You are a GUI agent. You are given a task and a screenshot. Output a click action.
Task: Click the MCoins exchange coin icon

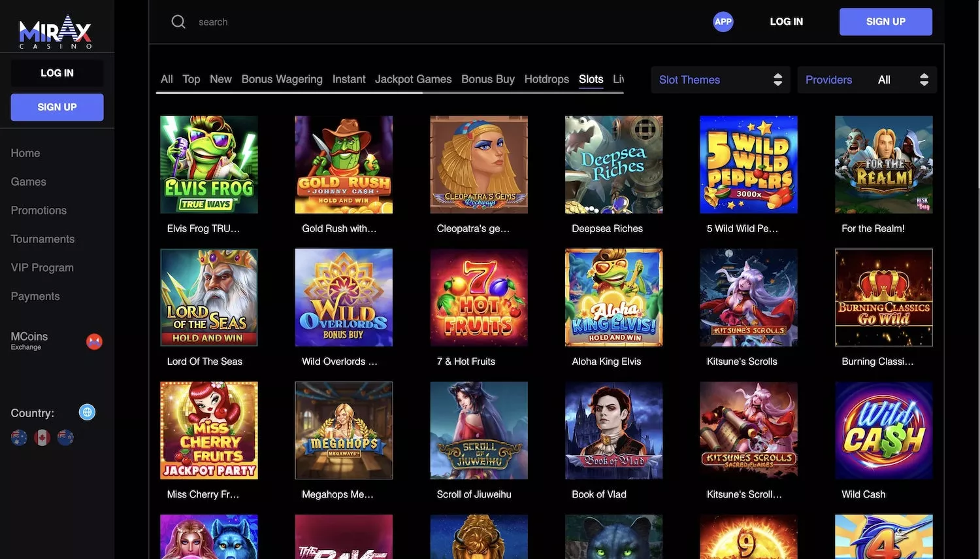pos(94,341)
